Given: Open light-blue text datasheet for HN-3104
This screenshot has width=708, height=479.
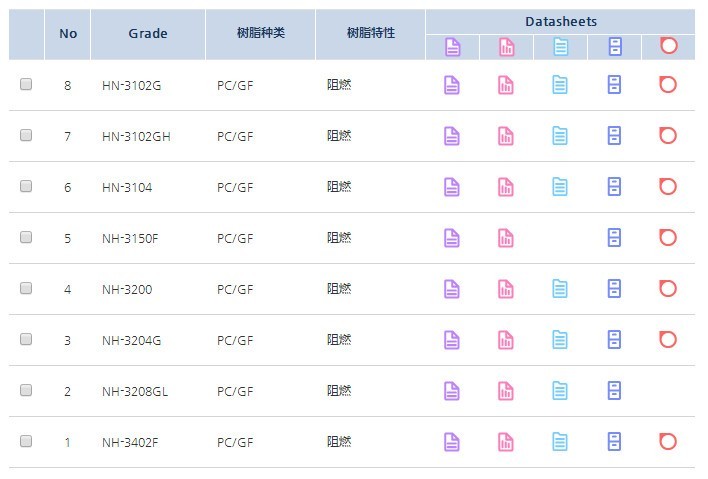Looking at the screenshot, I should [560, 187].
